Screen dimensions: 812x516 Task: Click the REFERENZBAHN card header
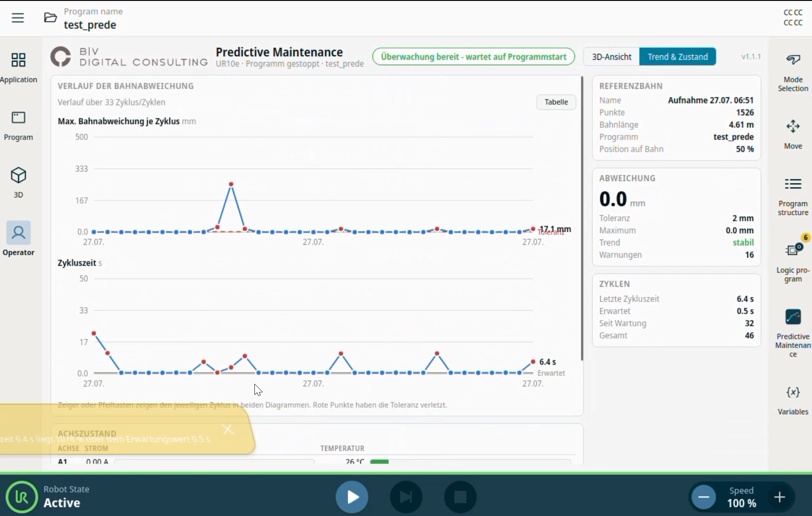631,86
